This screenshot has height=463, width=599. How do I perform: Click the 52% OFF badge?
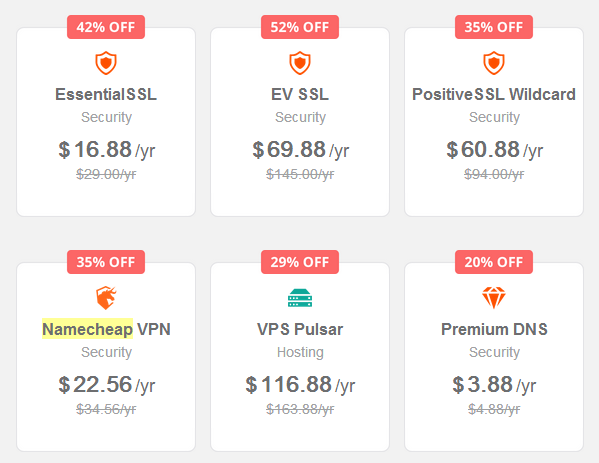tap(300, 27)
